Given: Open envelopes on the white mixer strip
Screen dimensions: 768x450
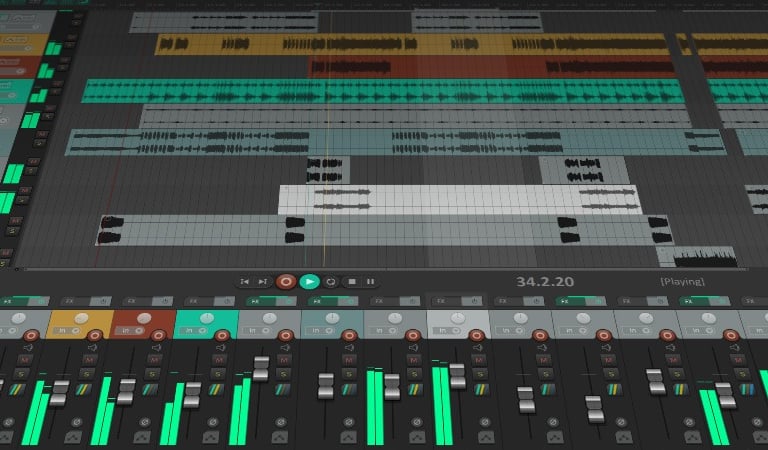Looking at the screenshot, I should tap(486, 437).
